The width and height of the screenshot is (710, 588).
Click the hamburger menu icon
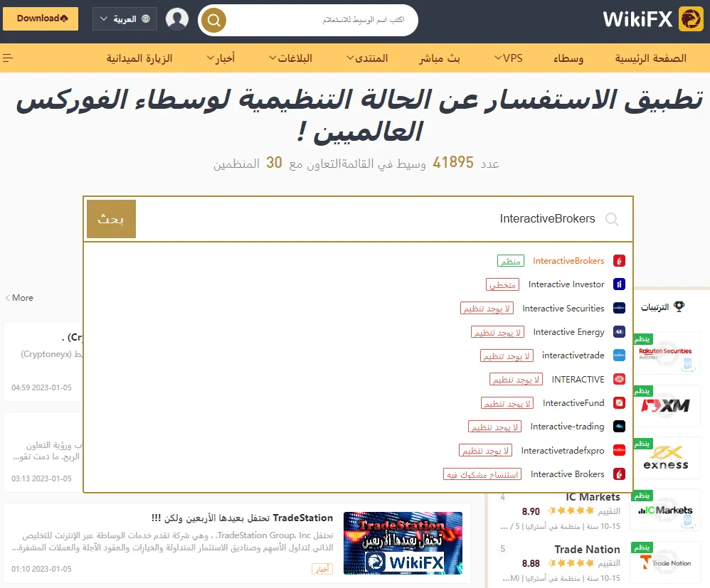tap(8, 58)
